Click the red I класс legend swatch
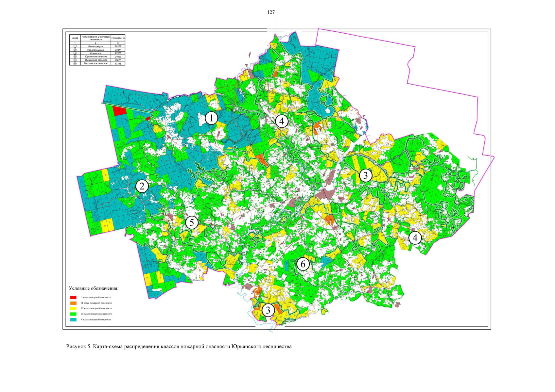The height and width of the screenshot is (392, 555). click(x=73, y=298)
